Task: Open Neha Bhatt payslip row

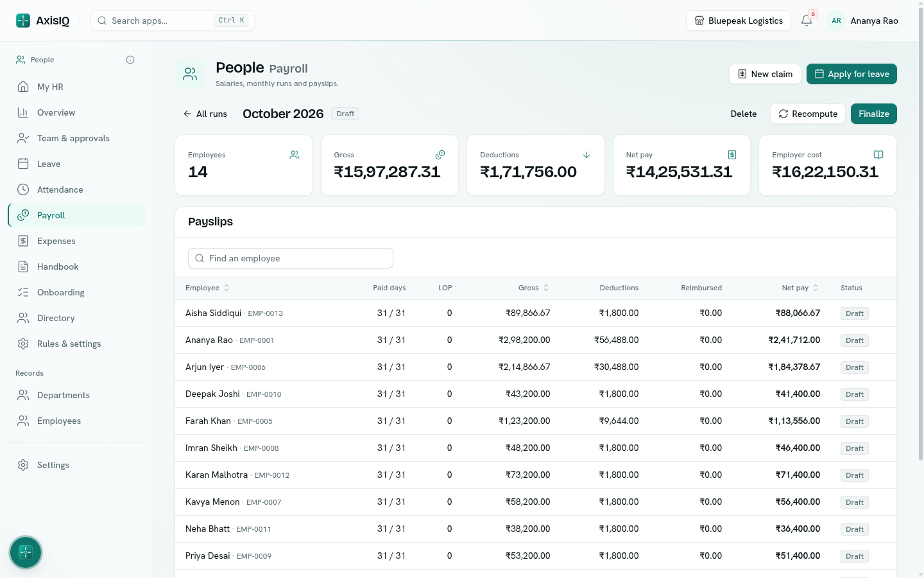Action: tap(536, 529)
